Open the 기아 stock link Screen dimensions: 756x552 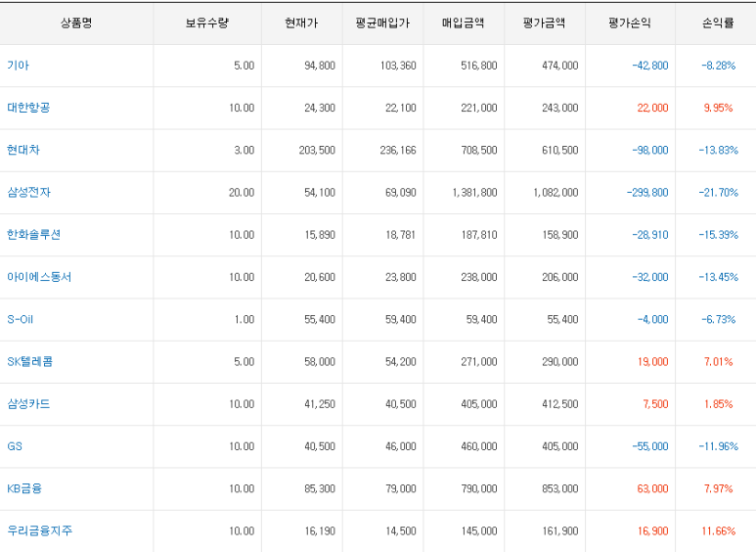click(18, 66)
